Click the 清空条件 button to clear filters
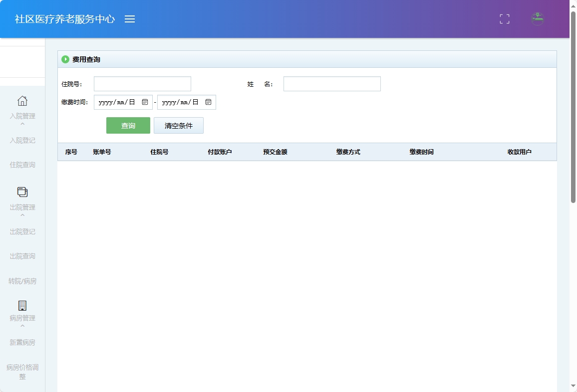Screen dimensions: 577x392 pos(179,125)
